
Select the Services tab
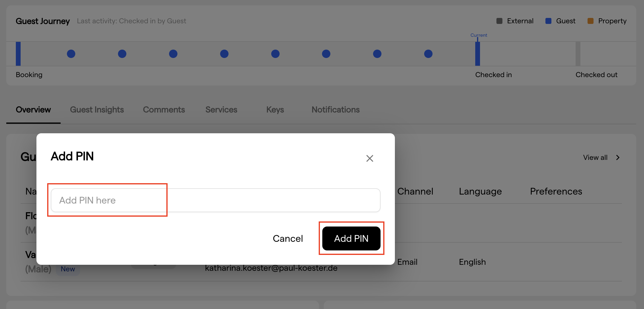click(x=221, y=110)
